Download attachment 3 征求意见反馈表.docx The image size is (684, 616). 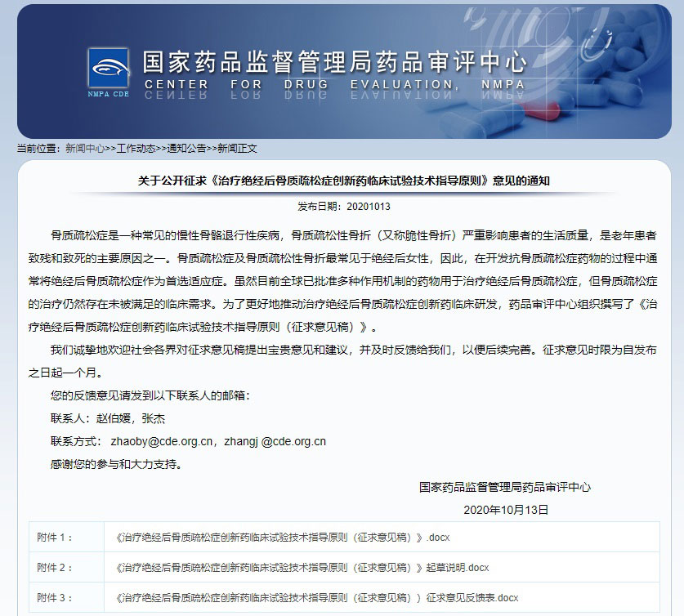(x=317, y=597)
